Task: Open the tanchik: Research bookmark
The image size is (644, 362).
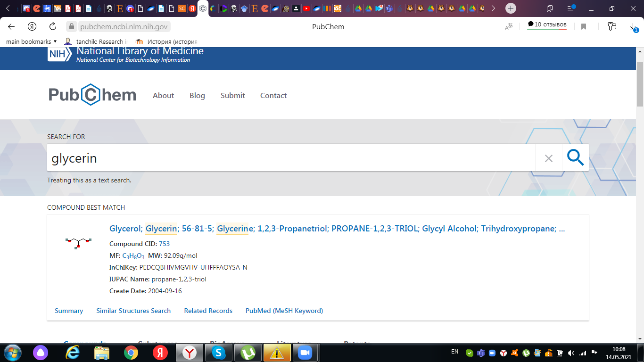Action: (96, 41)
